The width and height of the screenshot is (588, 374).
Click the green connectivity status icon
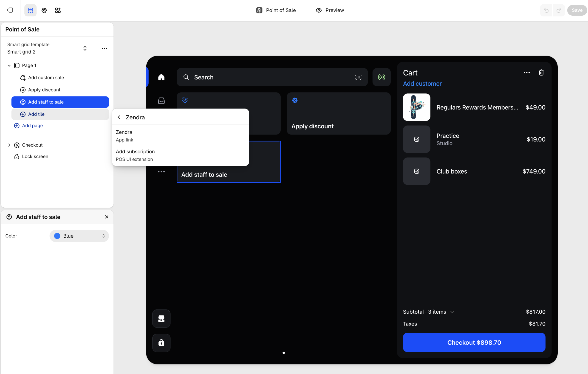382,77
